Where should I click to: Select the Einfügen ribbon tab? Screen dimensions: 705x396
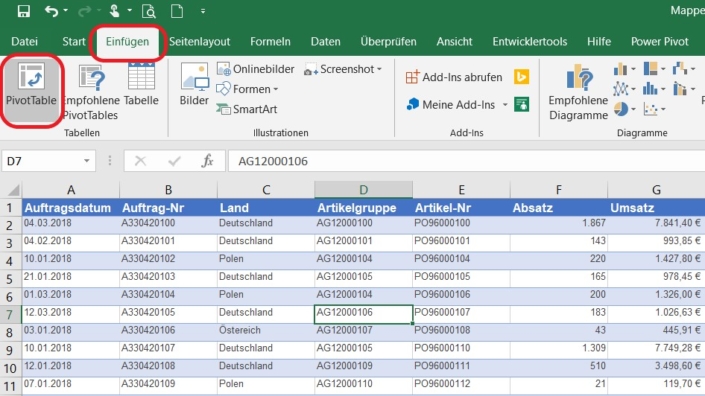[x=127, y=41]
